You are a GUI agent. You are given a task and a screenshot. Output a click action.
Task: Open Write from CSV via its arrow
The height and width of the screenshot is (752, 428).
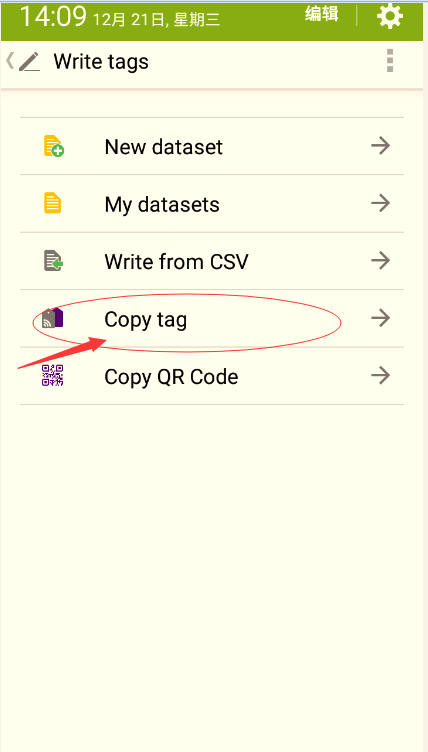point(380,261)
